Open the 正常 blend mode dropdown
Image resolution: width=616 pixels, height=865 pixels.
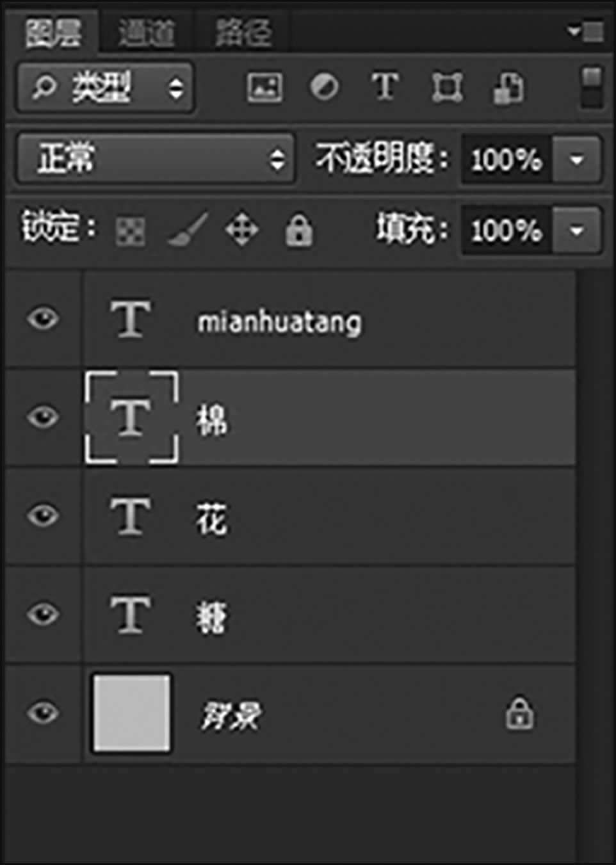pyautogui.click(x=156, y=158)
